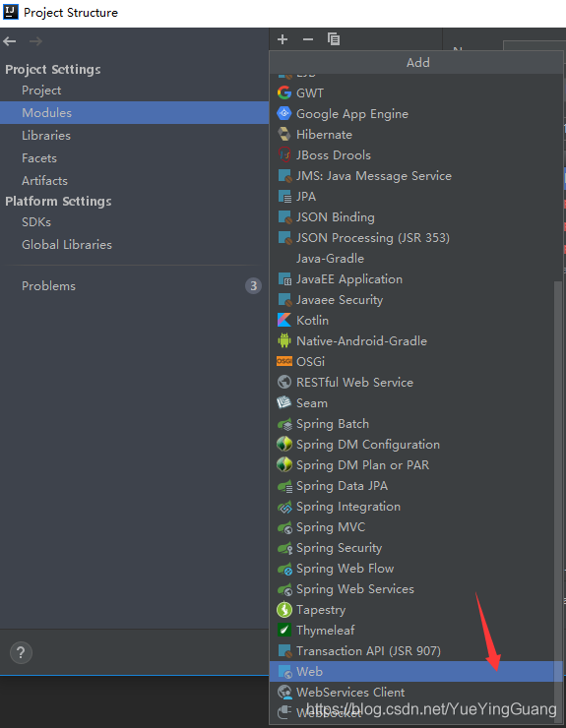Click the copy module toolbar icon
This screenshot has width=566, height=728.
(333, 39)
